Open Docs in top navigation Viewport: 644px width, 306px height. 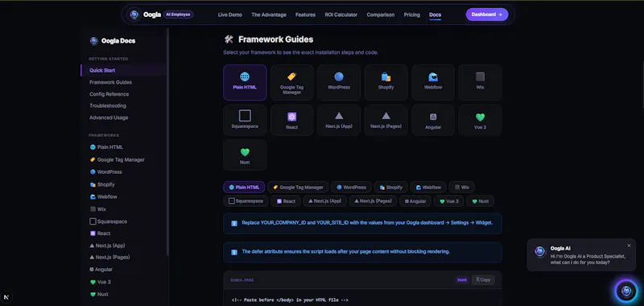(435, 14)
